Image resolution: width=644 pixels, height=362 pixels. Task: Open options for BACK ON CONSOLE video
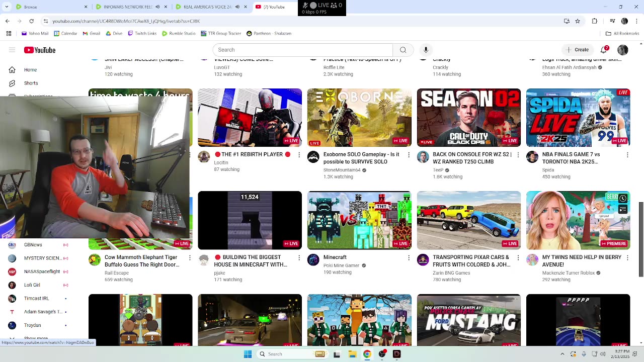tap(518, 155)
